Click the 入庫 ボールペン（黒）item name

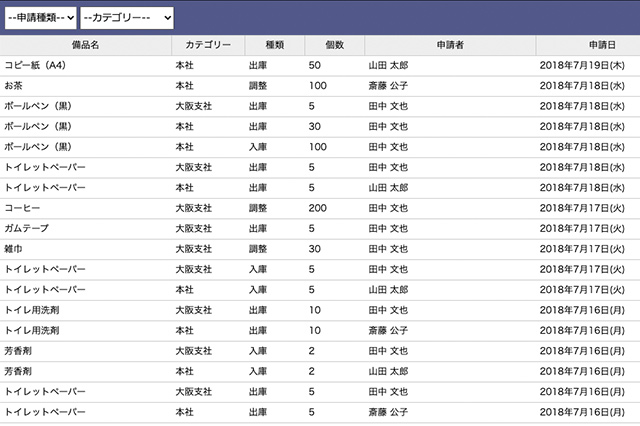coord(38,147)
